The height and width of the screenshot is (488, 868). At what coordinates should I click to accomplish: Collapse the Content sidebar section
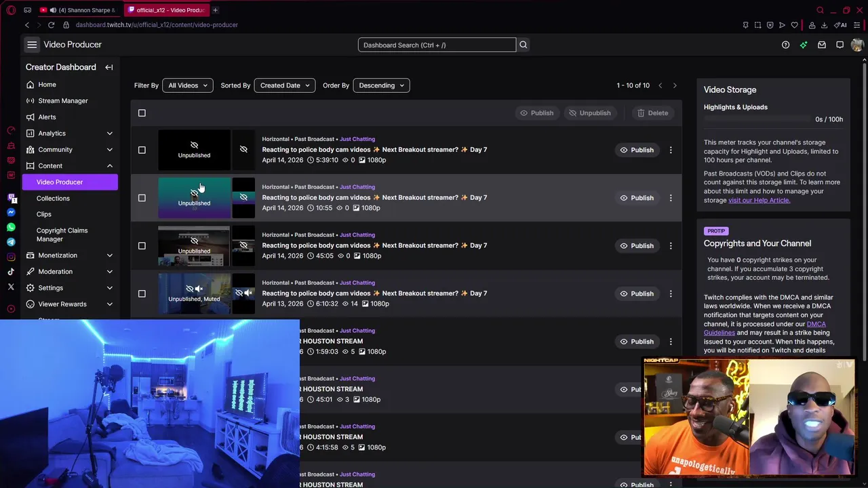pos(70,166)
